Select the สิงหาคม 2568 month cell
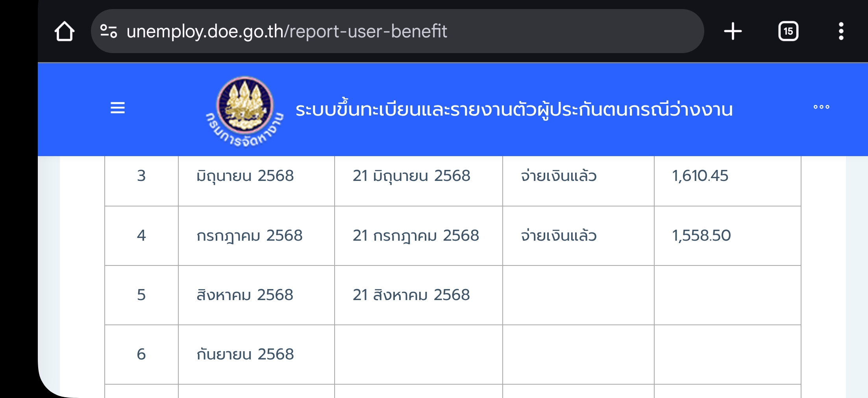 tap(256, 295)
